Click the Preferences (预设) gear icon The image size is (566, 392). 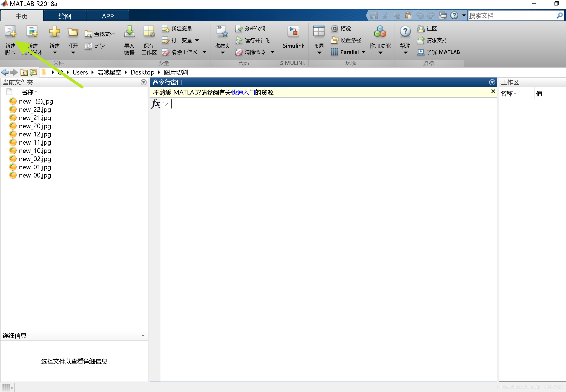[334, 28]
